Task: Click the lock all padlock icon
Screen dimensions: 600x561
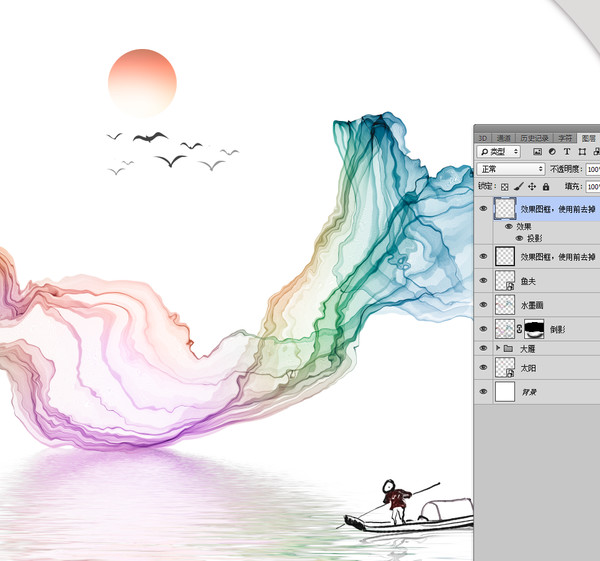Action: tap(546, 186)
